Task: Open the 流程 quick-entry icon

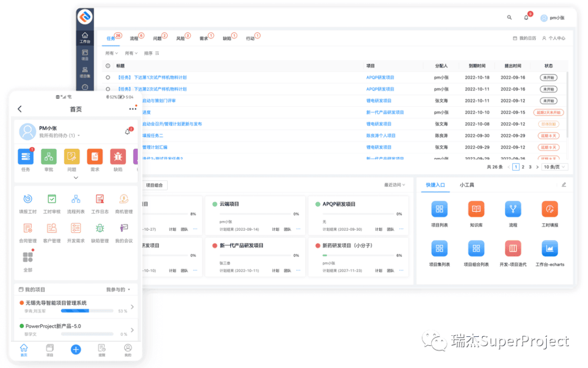Action: tap(513, 209)
